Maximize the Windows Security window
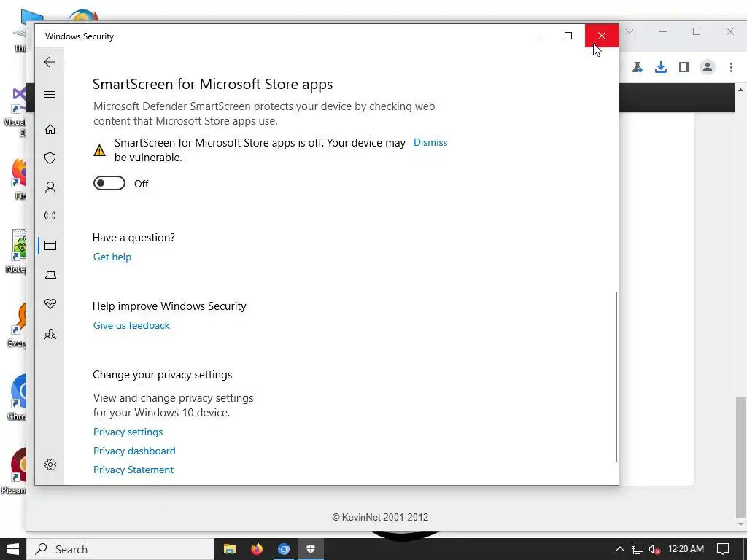Image resolution: width=747 pixels, height=560 pixels. 568,36
